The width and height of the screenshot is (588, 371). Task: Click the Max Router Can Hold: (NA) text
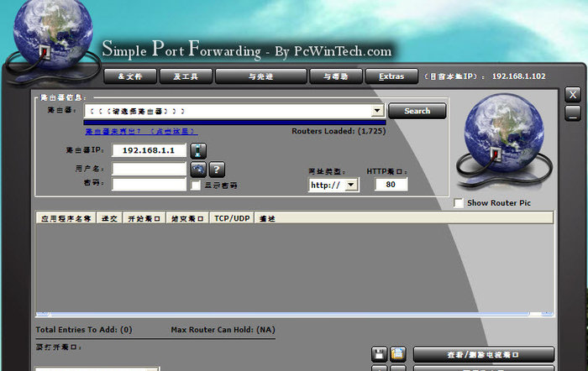point(223,330)
